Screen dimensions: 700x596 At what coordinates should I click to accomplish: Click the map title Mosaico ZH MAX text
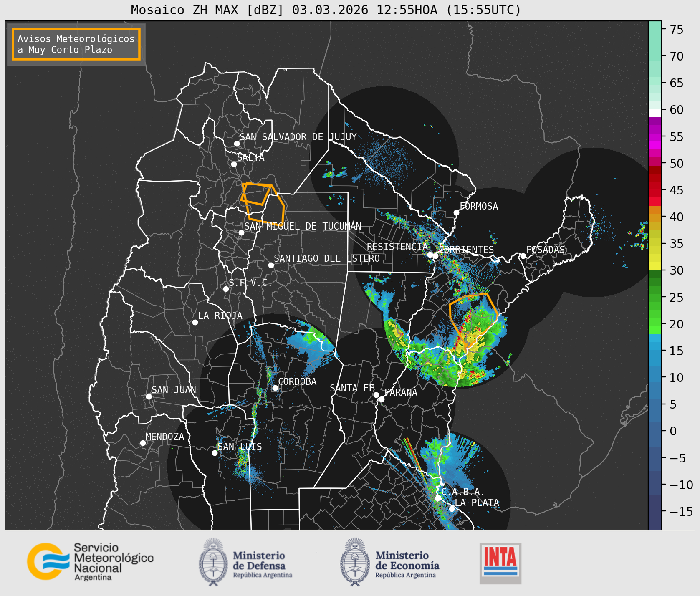coord(326,10)
